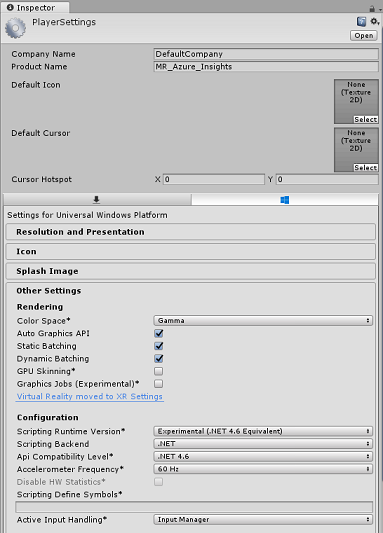Open Api Compatibility Level dropdown

click(263, 457)
